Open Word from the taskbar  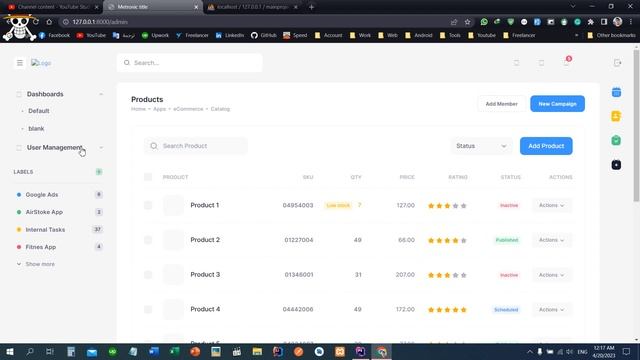point(154,351)
